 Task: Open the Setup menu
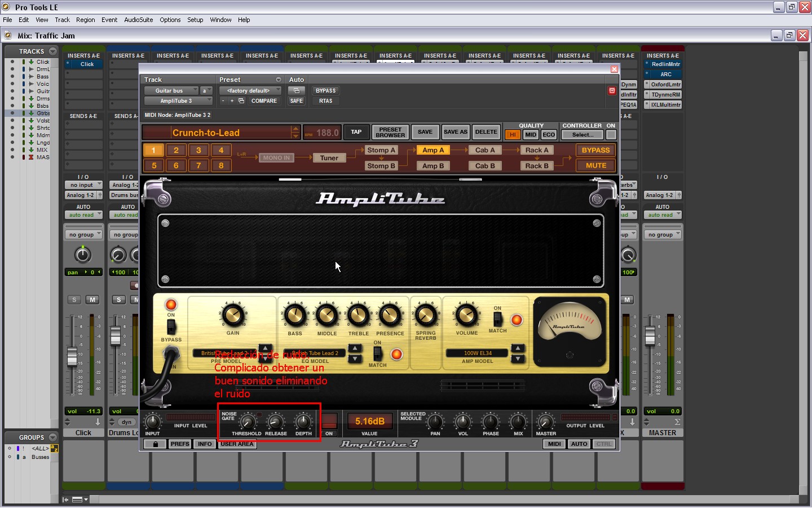pyautogui.click(x=195, y=20)
